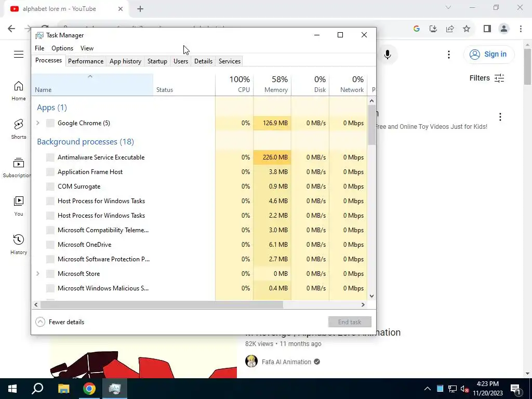Image resolution: width=532 pixels, height=399 pixels.
Task: Open the video result's three-dot options menu
Action: [x=500, y=117]
